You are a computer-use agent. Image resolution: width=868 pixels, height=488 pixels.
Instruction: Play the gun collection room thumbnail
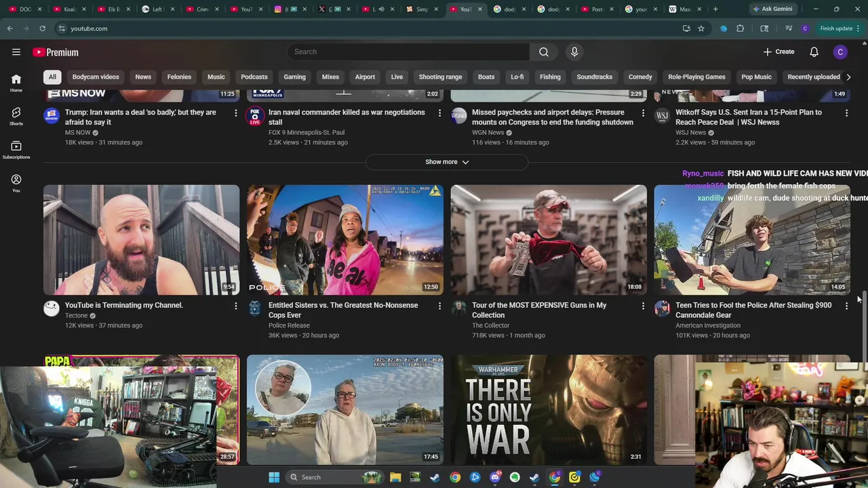point(549,240)
